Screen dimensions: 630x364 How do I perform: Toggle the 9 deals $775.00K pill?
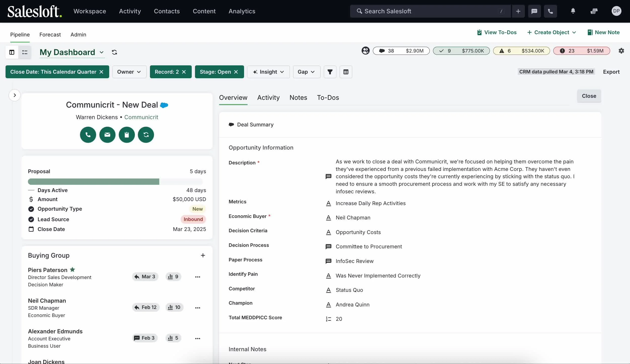(x=461, y=51)
